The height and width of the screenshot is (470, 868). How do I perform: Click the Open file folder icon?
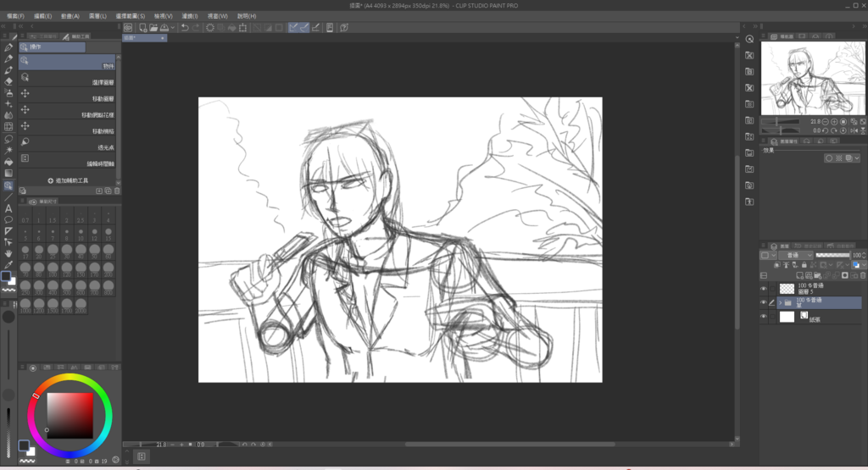click(x=153, y=27)
